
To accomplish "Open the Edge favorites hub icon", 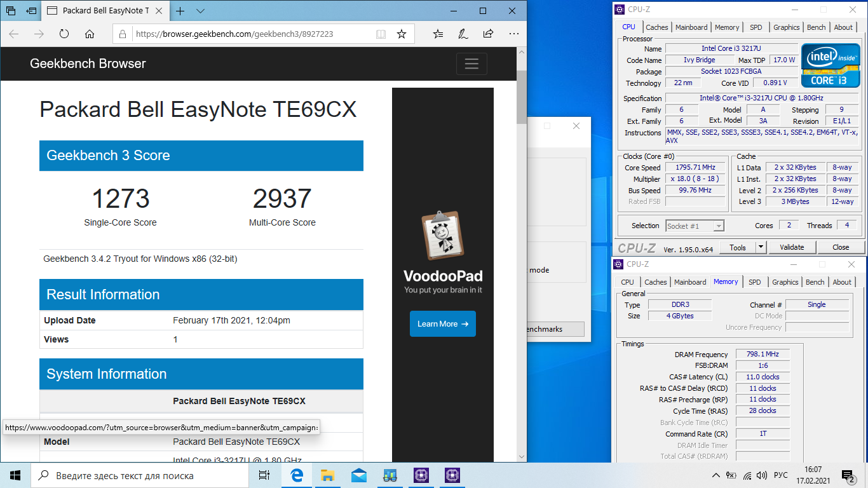I will [438, 34].
